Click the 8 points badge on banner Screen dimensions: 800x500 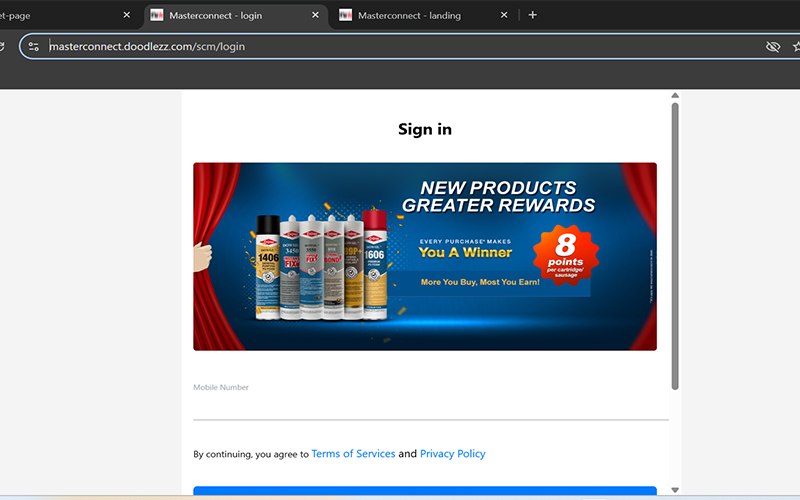[566, 255]
